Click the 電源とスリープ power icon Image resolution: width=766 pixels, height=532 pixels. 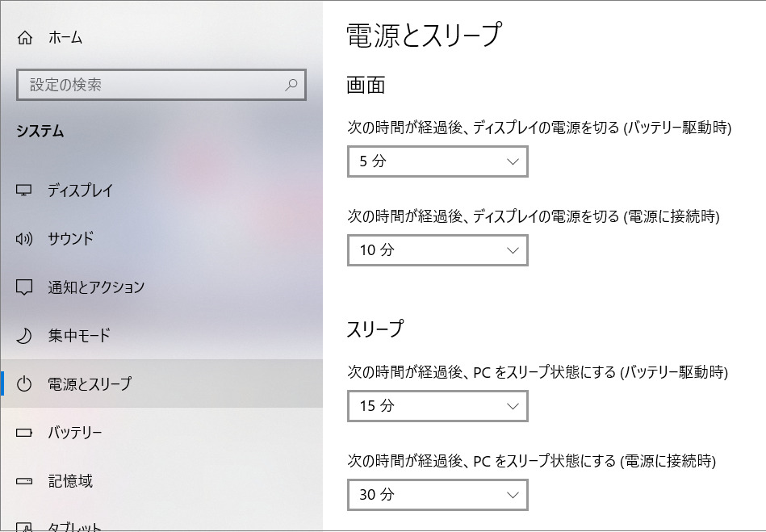coord(24,384)
